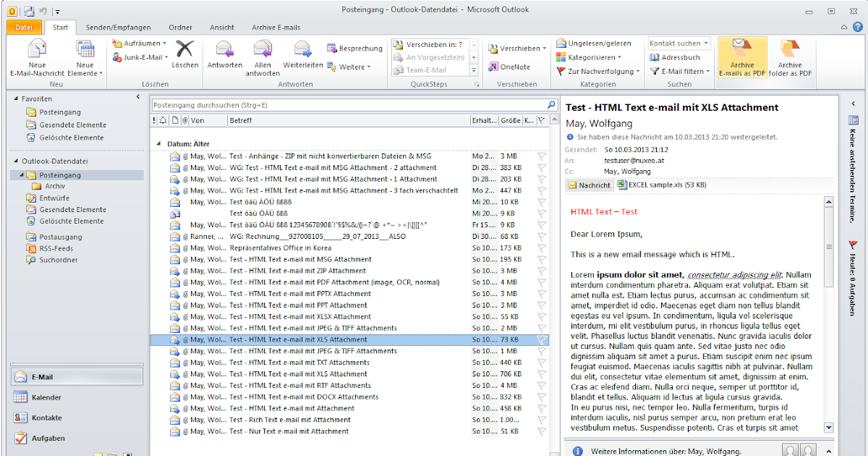Image resolution: width=868 pixels, height=456 pixels.
Task: Switch to the Start ribbon tab
Action: pyautogui.click(x=61, y=28)
